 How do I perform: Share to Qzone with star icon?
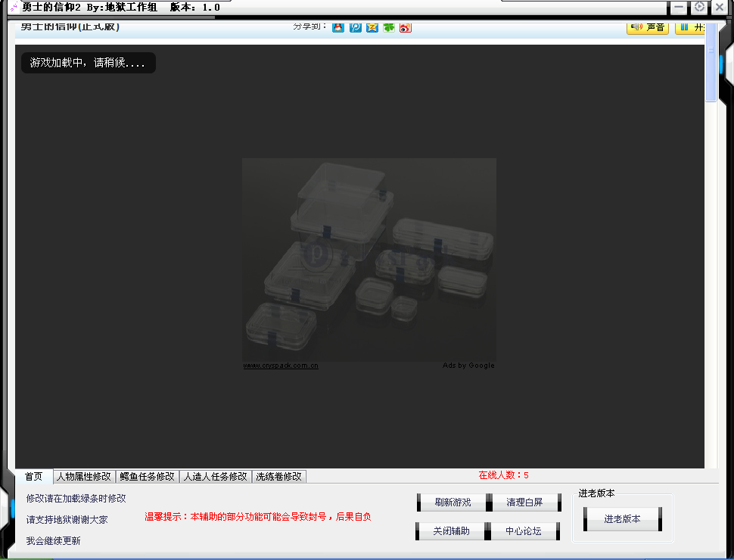pyautogui.click(x=372, y=27)
